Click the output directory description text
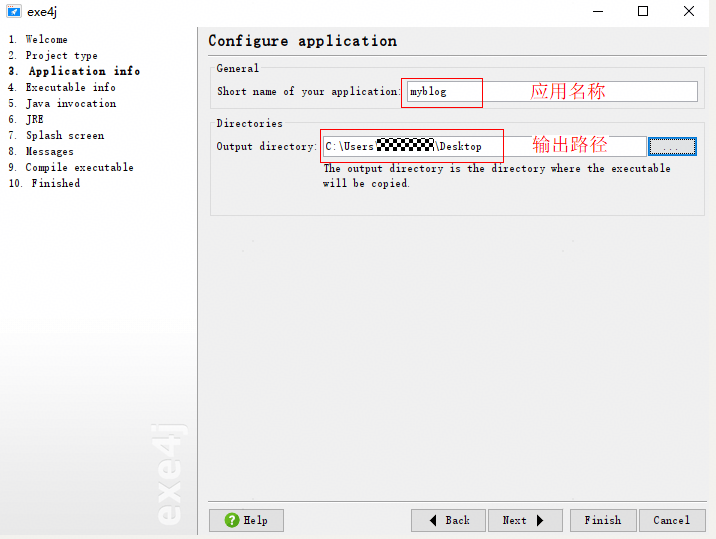 [497, 176]
